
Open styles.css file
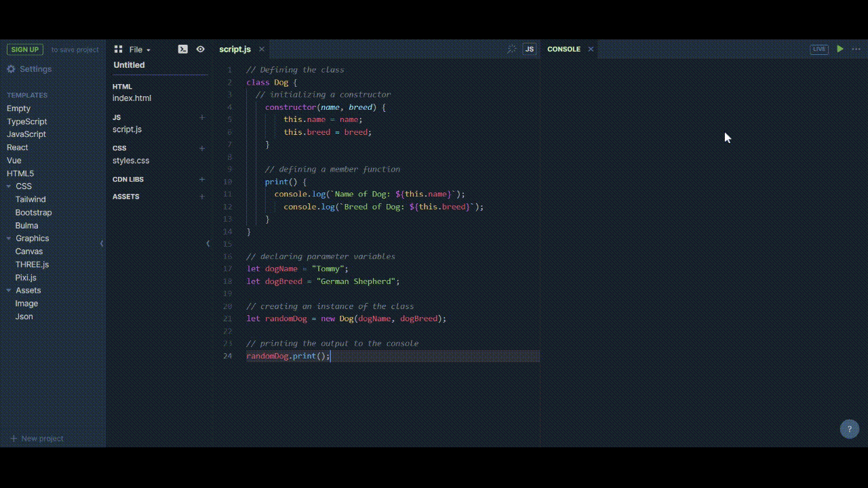[131, 161]
